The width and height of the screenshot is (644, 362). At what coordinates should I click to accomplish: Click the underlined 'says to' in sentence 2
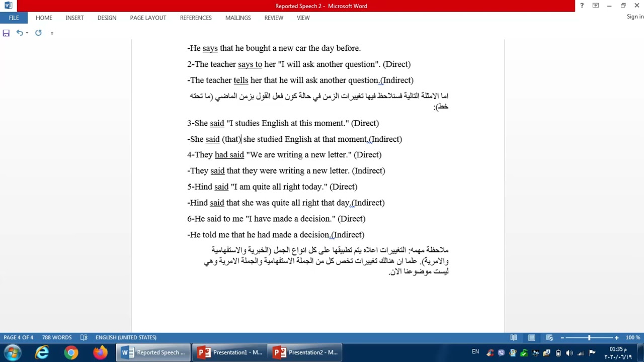(x=250, y=64)
